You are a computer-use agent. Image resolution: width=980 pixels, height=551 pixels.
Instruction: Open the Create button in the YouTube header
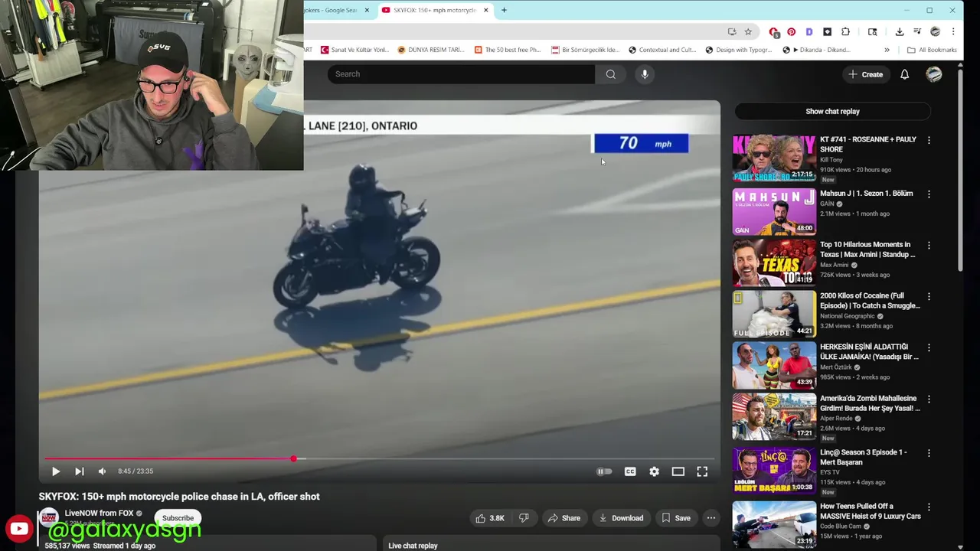(866, 74)
